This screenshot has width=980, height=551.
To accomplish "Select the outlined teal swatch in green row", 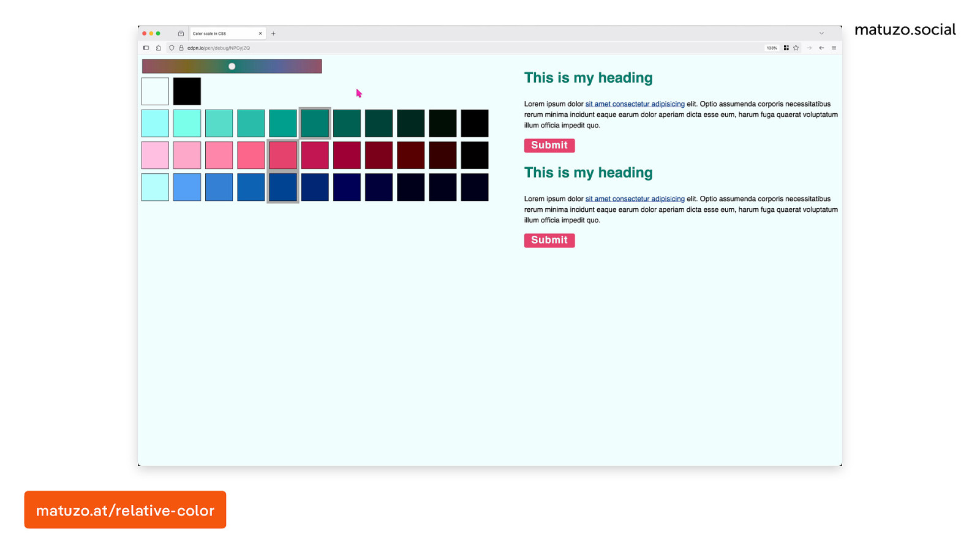I will click(315, 123).
